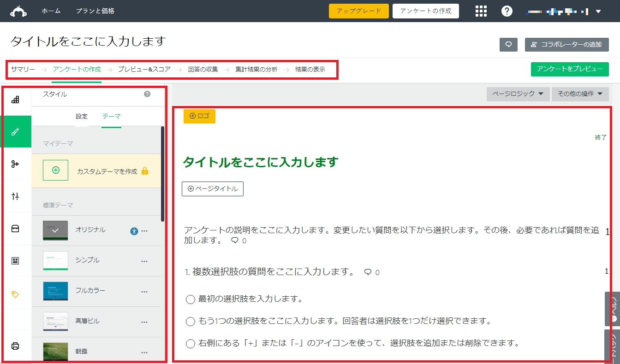This screenshot has height=364, width=620.
Task: Click the アップグレード button
Action: (359, 11)
